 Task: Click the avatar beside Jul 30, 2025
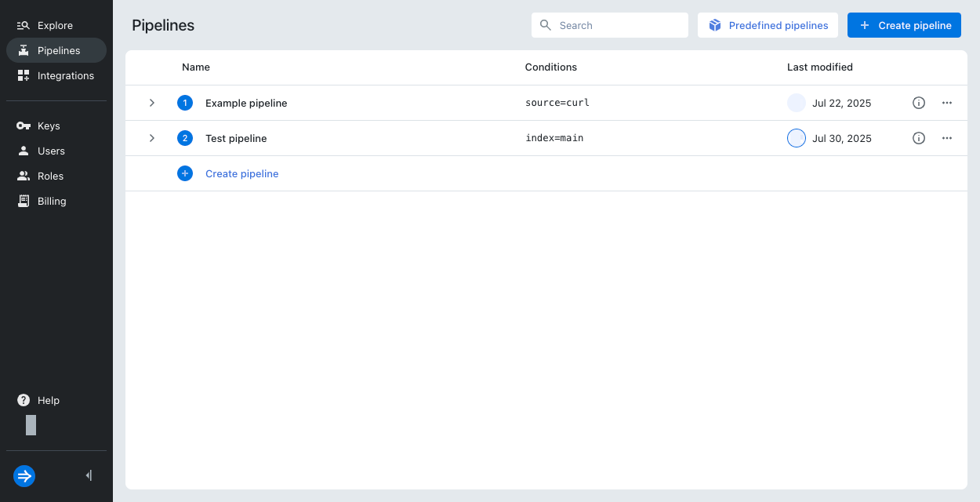pos(797,138)
